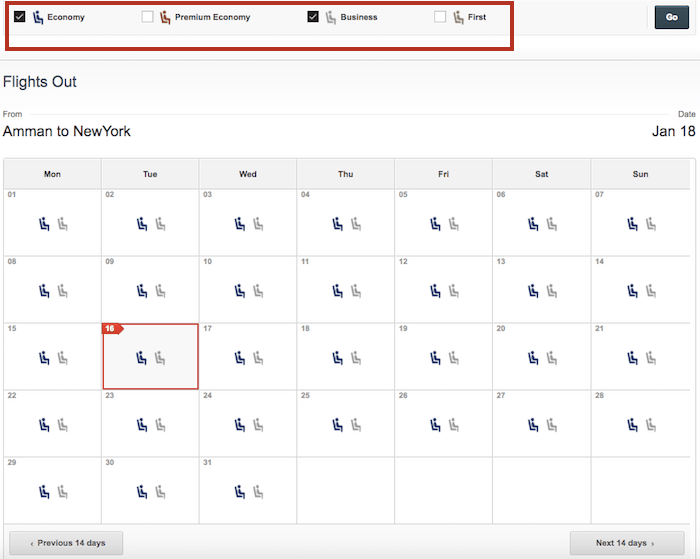The image size is (700, 559).
Task: Select blue economy seat icon on day 14
Action: 632,291
